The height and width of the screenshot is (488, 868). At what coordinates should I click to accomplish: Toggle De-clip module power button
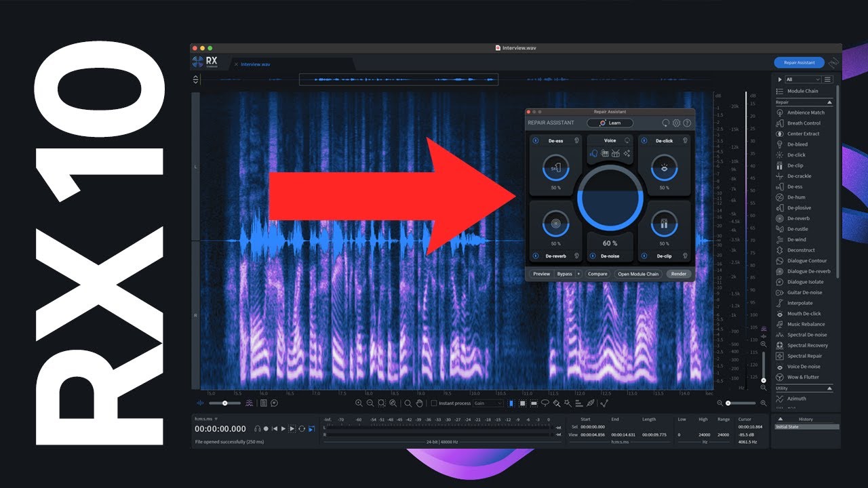coord(645,256)
